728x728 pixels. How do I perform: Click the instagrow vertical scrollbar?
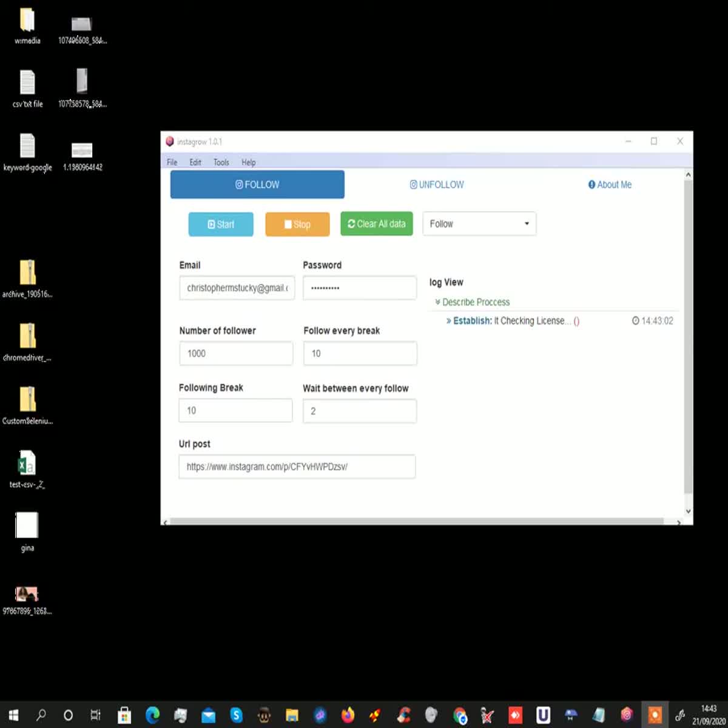688,337
